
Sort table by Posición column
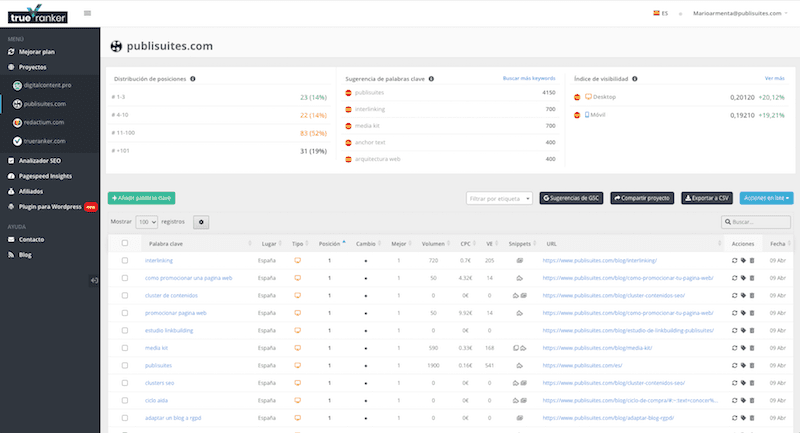[332, 244]
